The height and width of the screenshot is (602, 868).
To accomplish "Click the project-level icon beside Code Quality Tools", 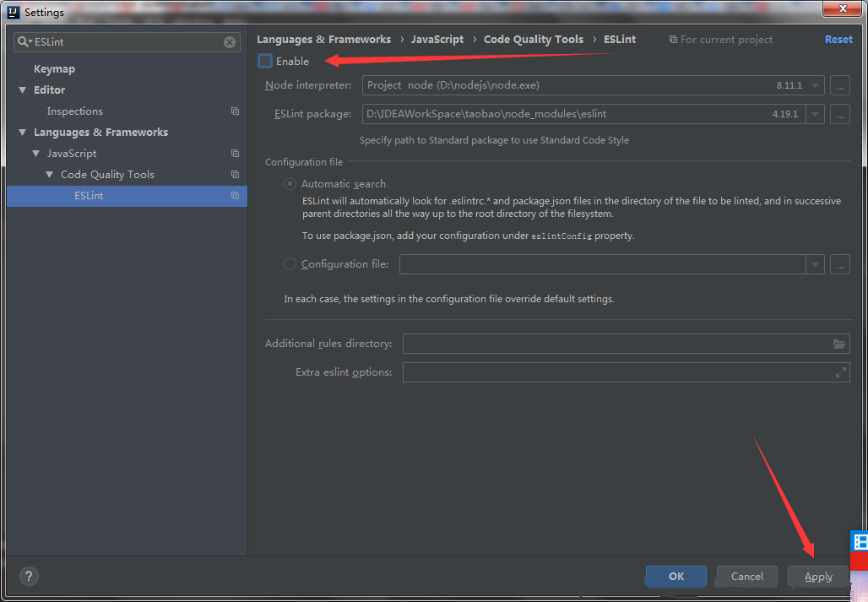I will [x=235, y=174].
